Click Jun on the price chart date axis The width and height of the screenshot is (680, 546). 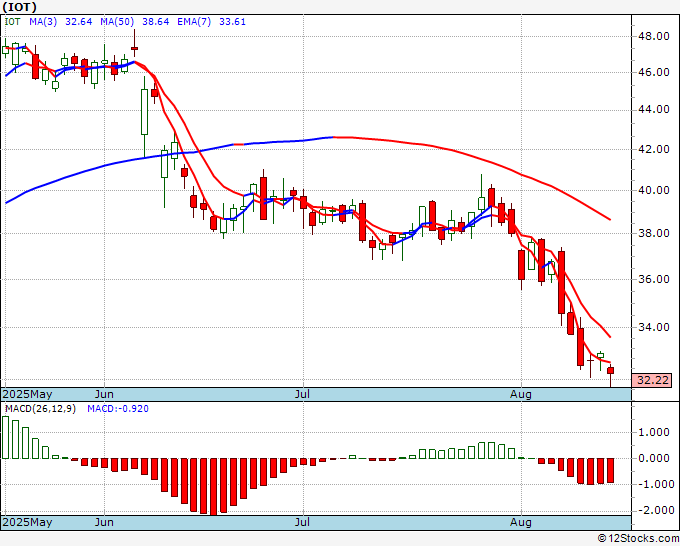(x=104, y=394)
